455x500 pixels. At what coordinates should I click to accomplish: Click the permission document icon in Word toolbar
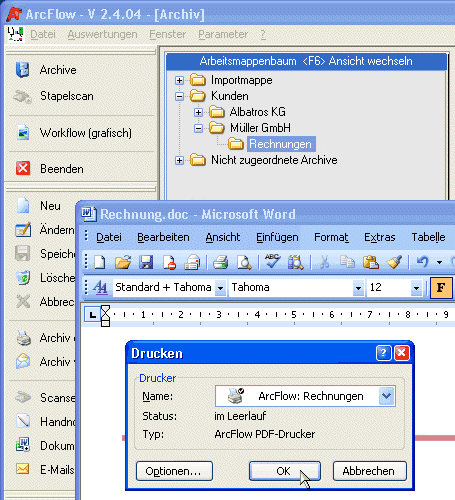[169, 262]
